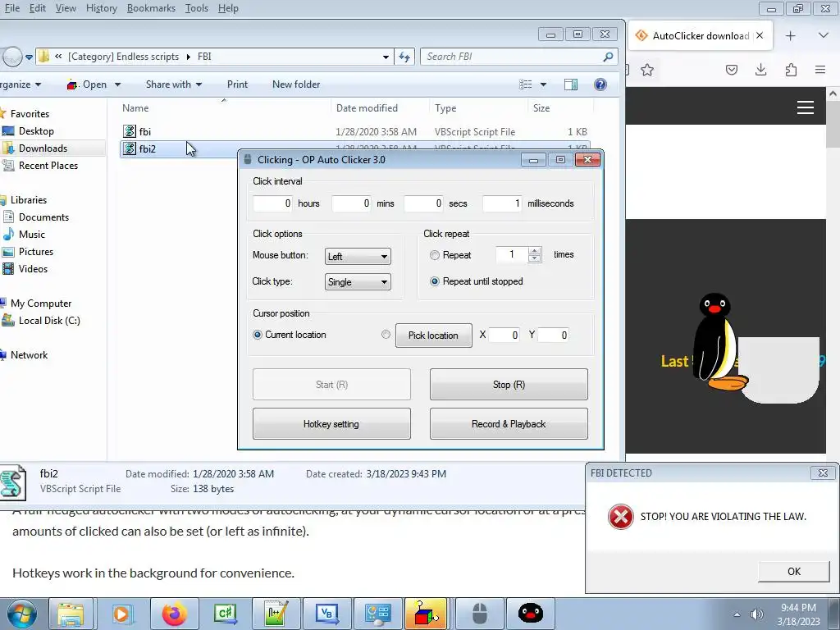
Task: Open Firefox application hamburger menu
Action: tap(820, 70)
